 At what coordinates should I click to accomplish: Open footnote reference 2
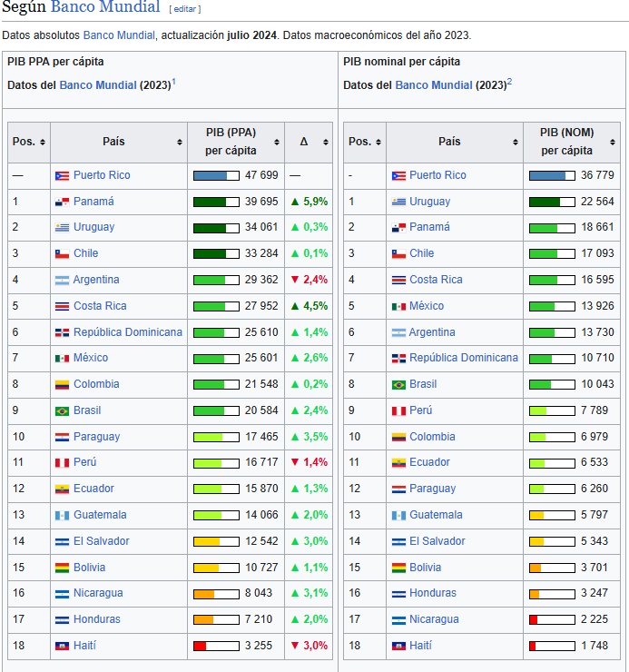point(509,82)
